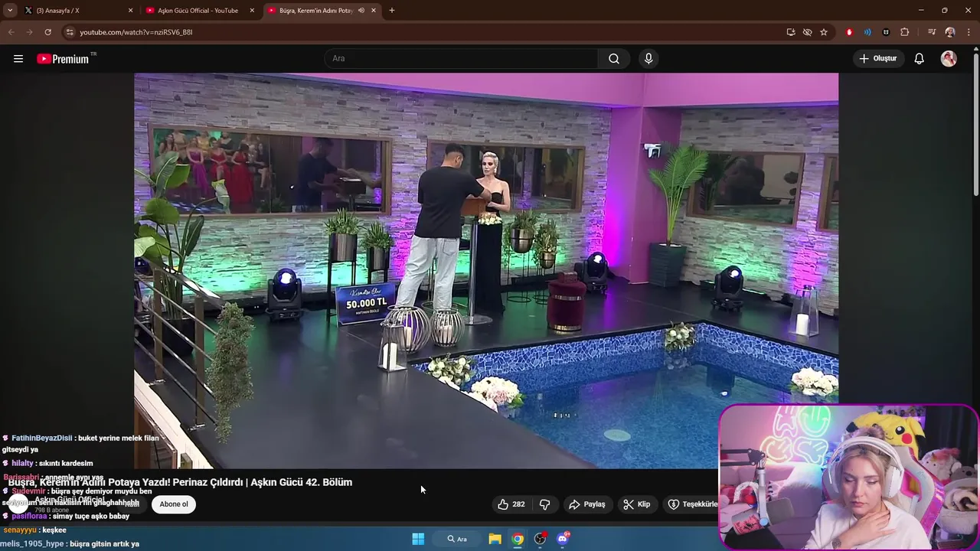Close the Aşkın Gücü Official tab
This screenshot has height=551, width=980.
point(252,11)
